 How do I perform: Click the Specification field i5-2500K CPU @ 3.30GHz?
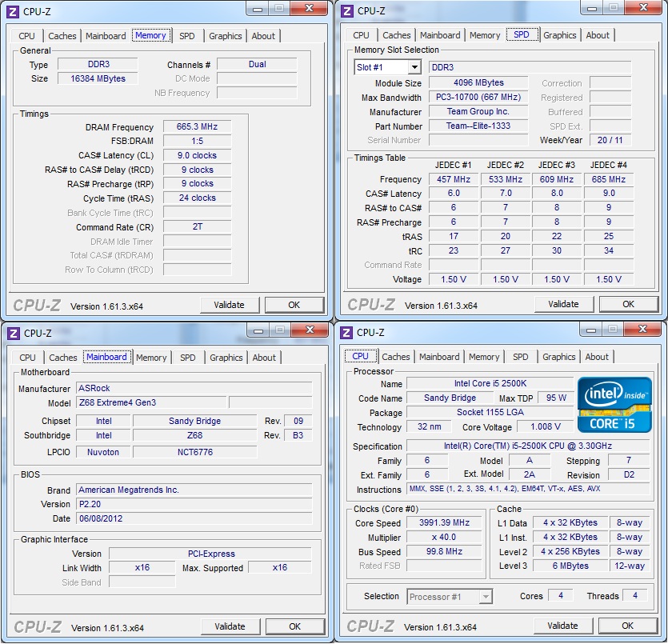(x=528, y=446)
